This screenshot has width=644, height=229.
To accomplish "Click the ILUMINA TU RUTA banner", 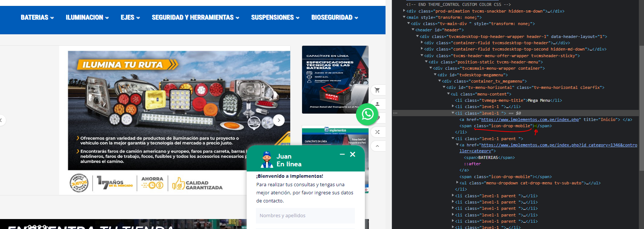I will (x=179, y=110).
